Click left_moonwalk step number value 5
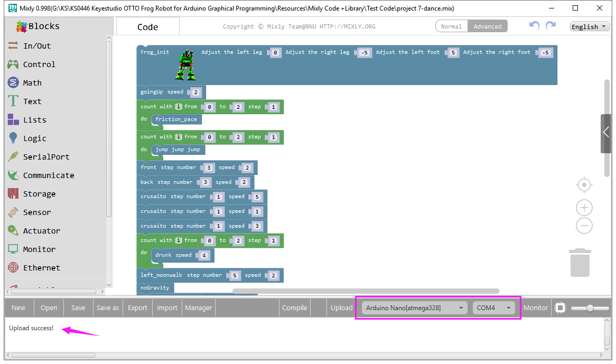The width and height of the screenshot is (616, 364). coord(235,276)
